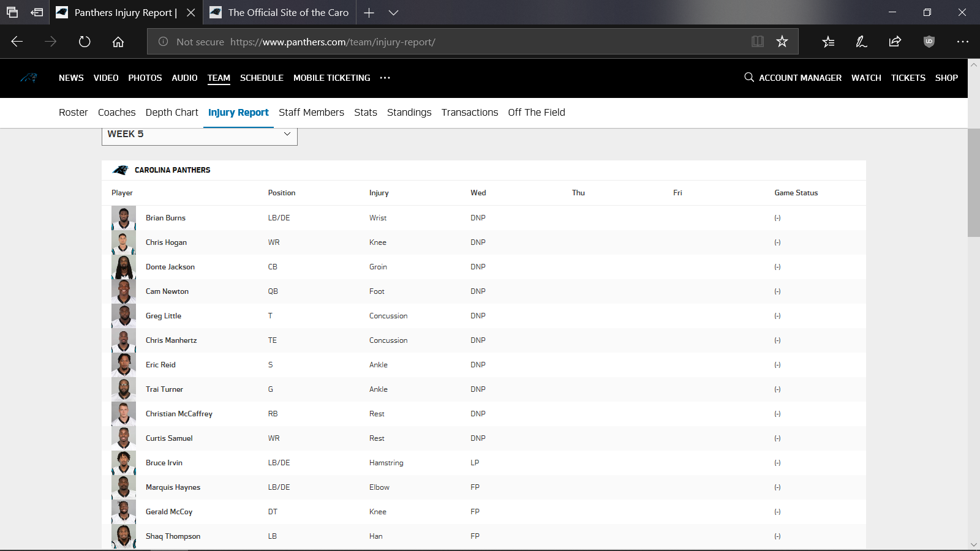
Task: Open Christian McCaffrey player link
Action: [x=179, y=414]
